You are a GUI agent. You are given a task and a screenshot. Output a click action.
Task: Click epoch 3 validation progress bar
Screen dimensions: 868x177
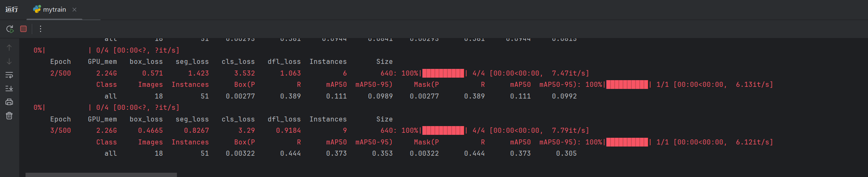627,142
